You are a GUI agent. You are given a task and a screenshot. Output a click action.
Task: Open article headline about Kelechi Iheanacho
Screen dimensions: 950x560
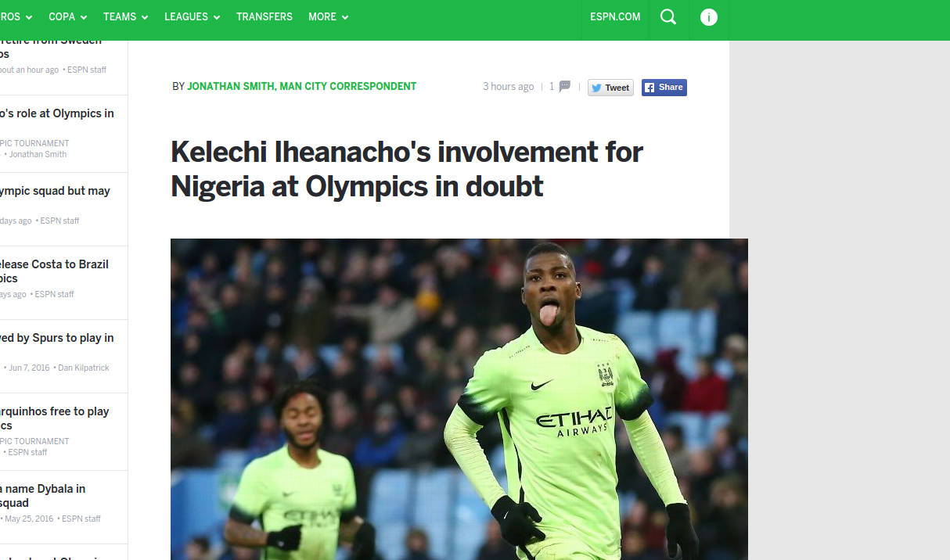[407, 169]
